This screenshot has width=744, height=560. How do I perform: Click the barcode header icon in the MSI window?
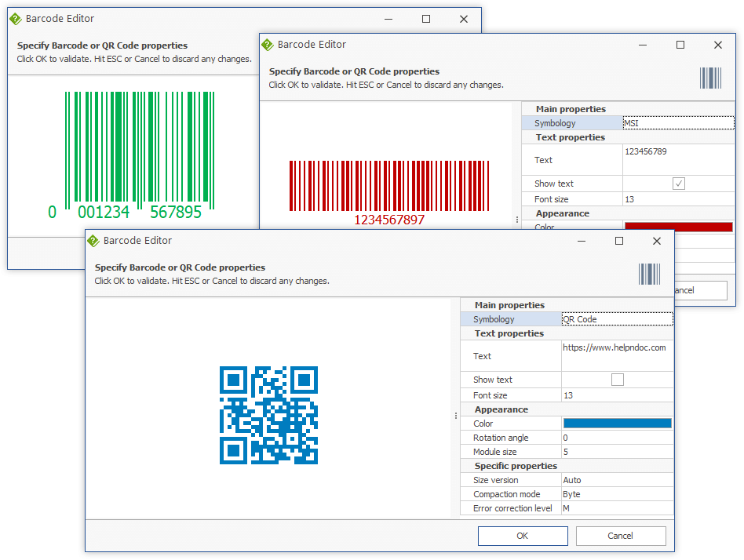(x=710, y=78)
